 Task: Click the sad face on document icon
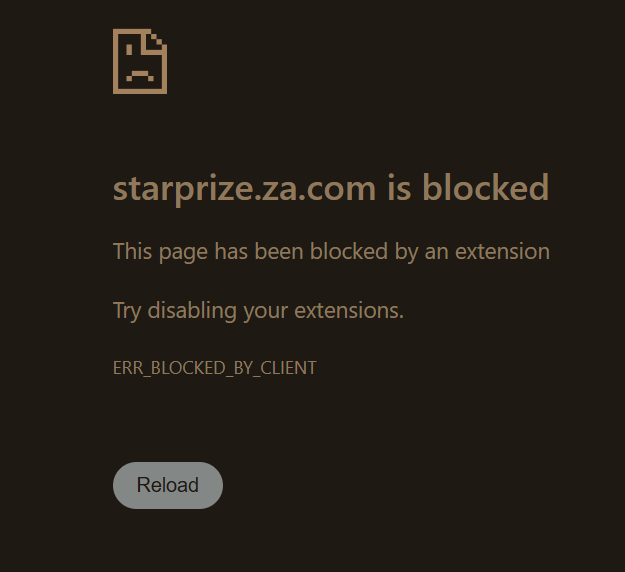point(140,61)
